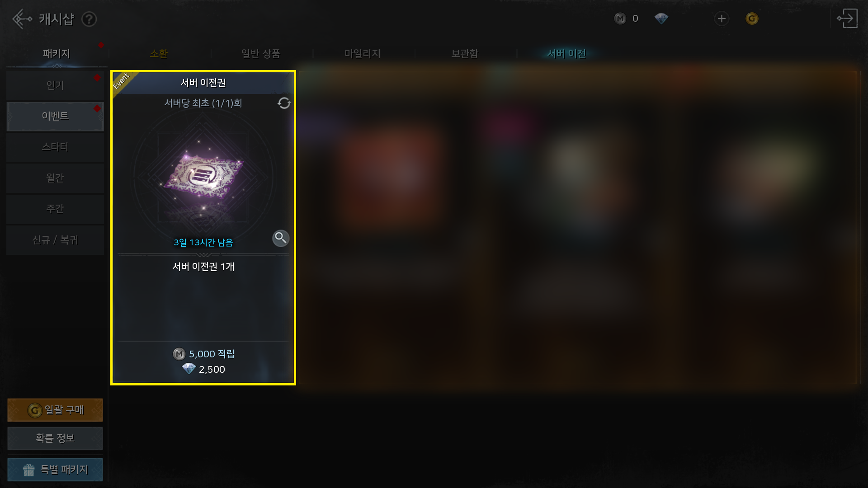
Task: Click the gold G coin icon
Action: pyautogui.click(x=752, y=19)
